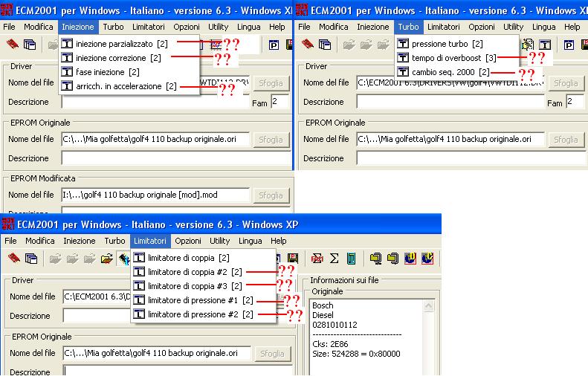Click the T table icon in Turbo-menu window toolbar
This screenshot has width=588, height=376.
coord(545,45)
